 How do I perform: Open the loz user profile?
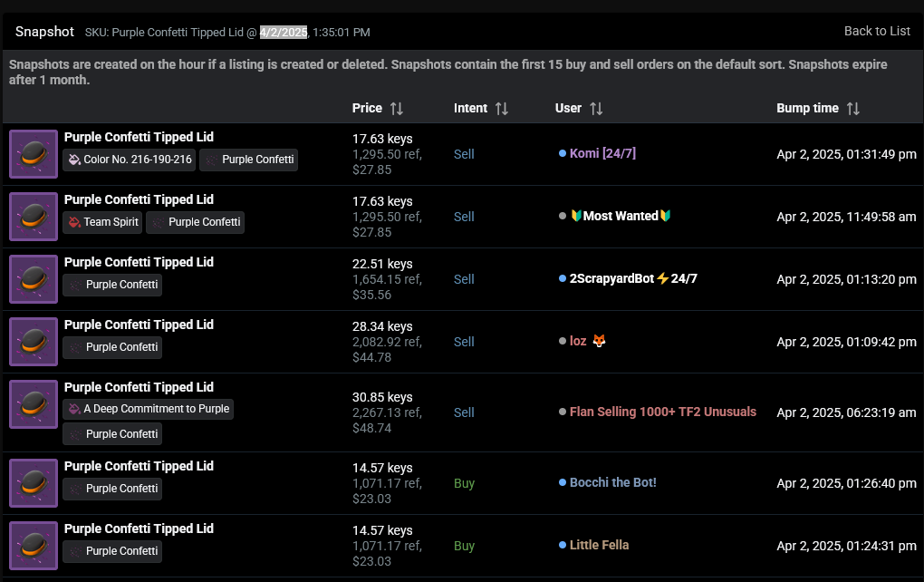click(578, 342)
